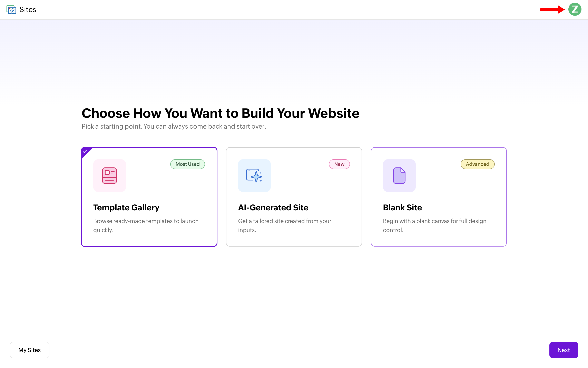Click the Blank Site document icon
The width and height of the screenshot is (588, 368).
pyautogui.click(x=399, y=175)
